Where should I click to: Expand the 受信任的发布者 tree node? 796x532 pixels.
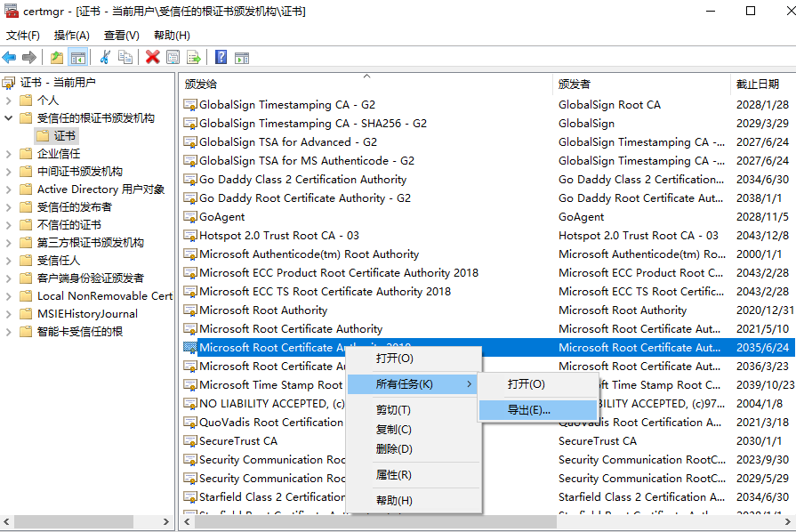coord(9,207)
